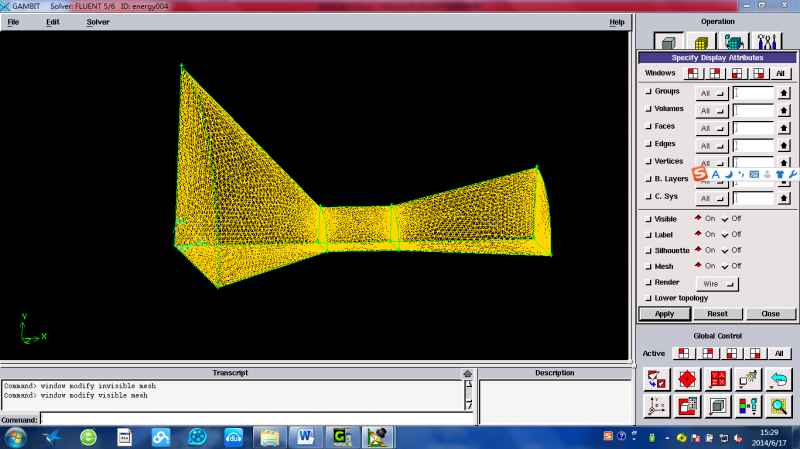Click the light source icon
The image size is (800, 449).
[748, 380]
